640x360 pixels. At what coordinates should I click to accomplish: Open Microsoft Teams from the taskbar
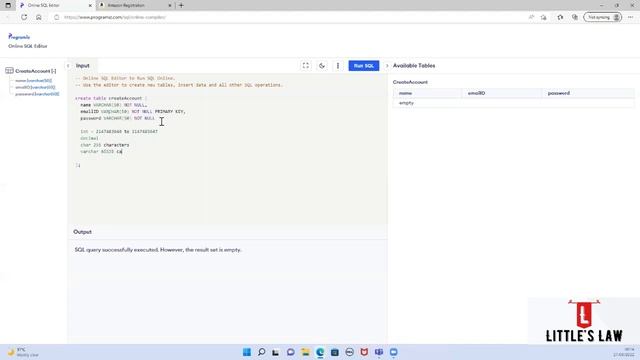[379, 352]
